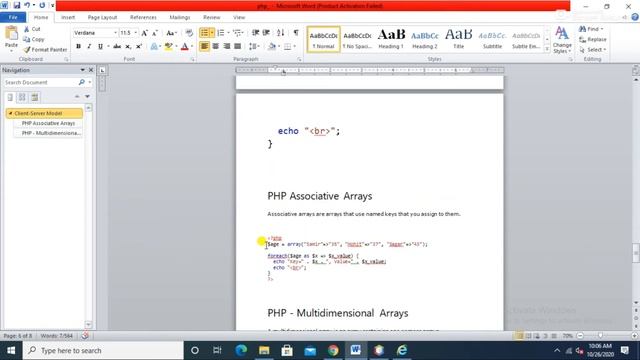Open Change Styles menu

562,40
